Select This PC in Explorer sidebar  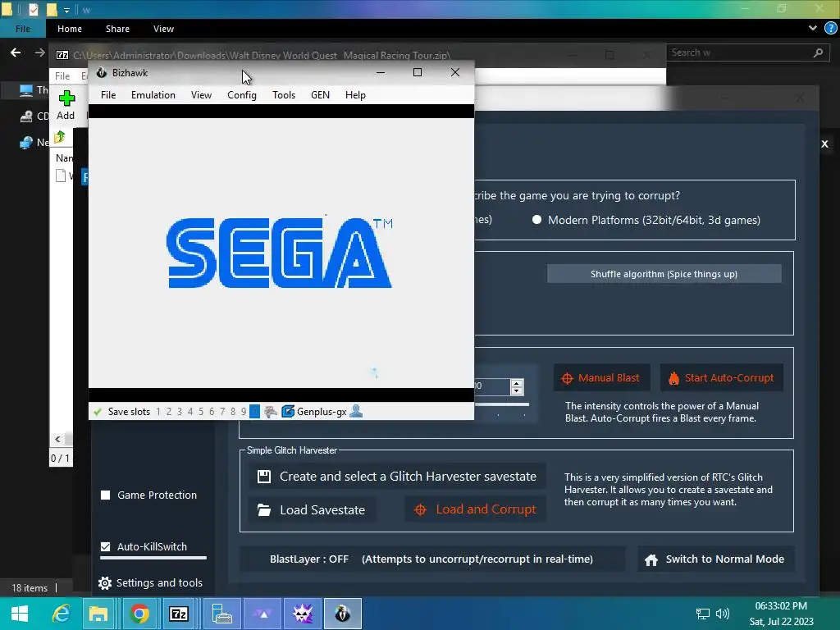coord(34,90)
